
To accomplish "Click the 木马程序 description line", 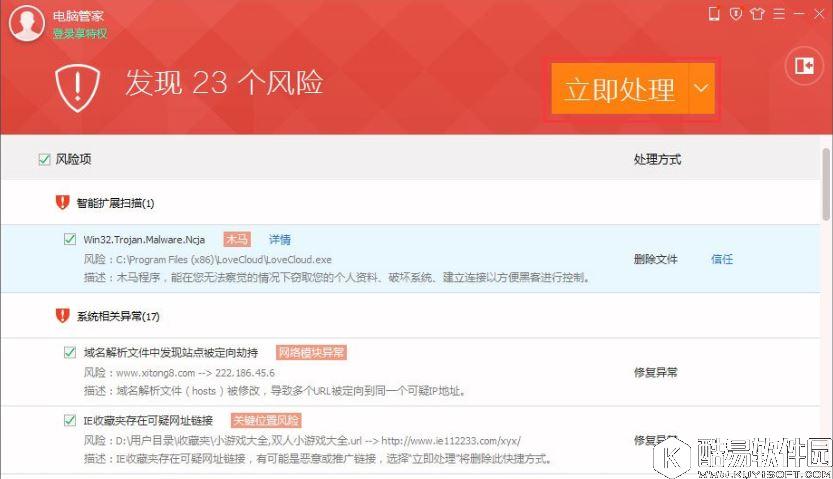I will [x=337, y=278].
